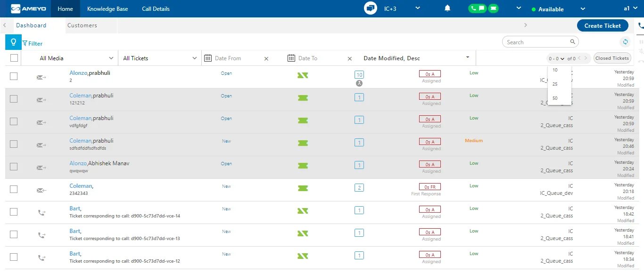This screenshot has width=644, height=273.
Task: Open the All Tickets dropdown
Action: point(160,58)
